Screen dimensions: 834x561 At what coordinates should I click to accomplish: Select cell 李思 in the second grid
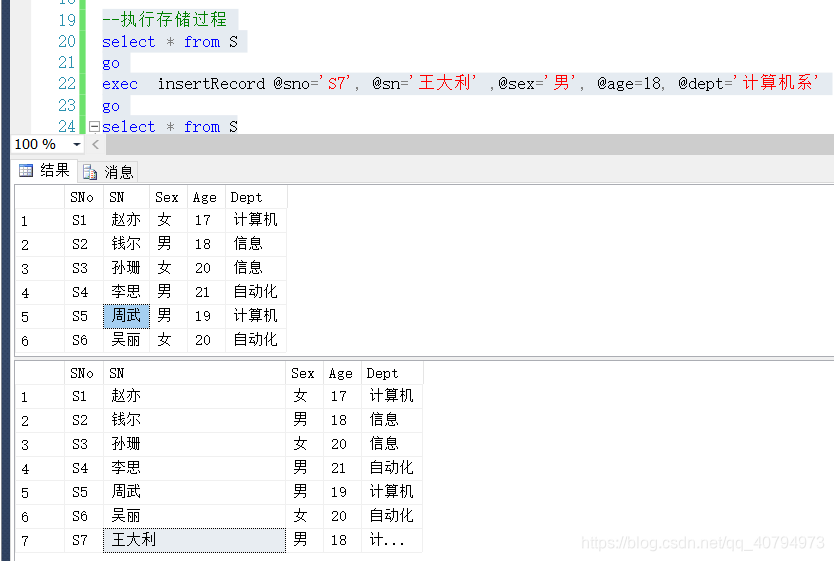195,468
